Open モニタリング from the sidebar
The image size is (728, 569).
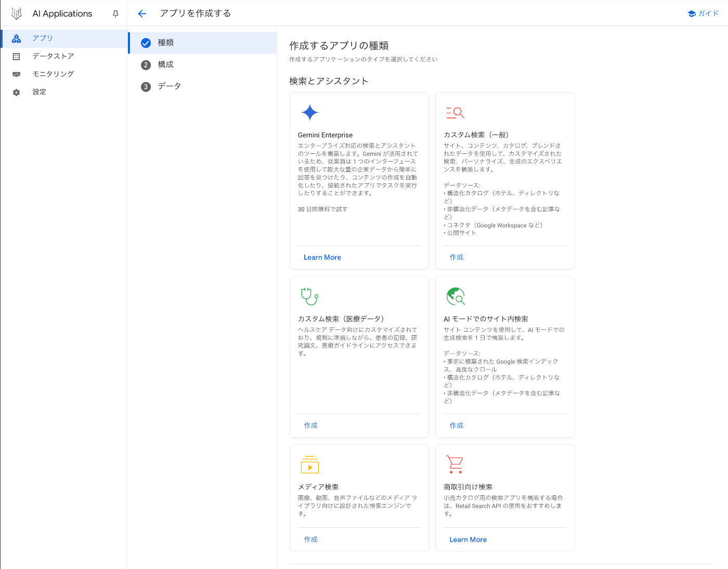(64, 74)
